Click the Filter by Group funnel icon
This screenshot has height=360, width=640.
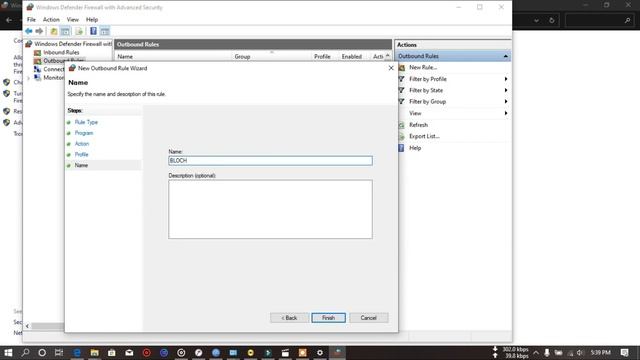[402, 102]
